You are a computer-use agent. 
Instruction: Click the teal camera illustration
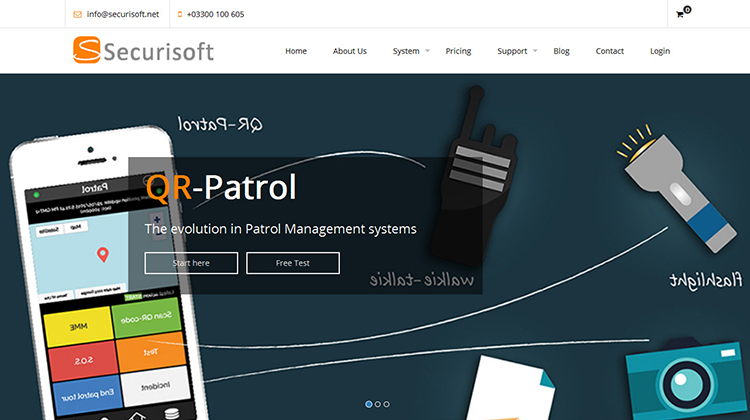click(687, 380)
